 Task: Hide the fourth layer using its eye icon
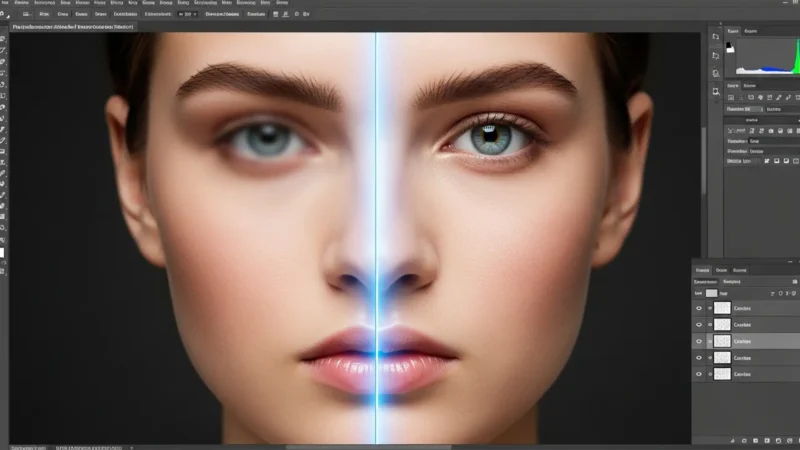click(x=699, y=358)
